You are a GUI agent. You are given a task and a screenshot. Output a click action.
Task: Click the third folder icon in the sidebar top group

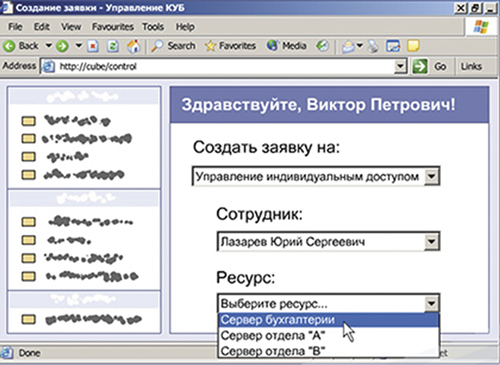28,157
